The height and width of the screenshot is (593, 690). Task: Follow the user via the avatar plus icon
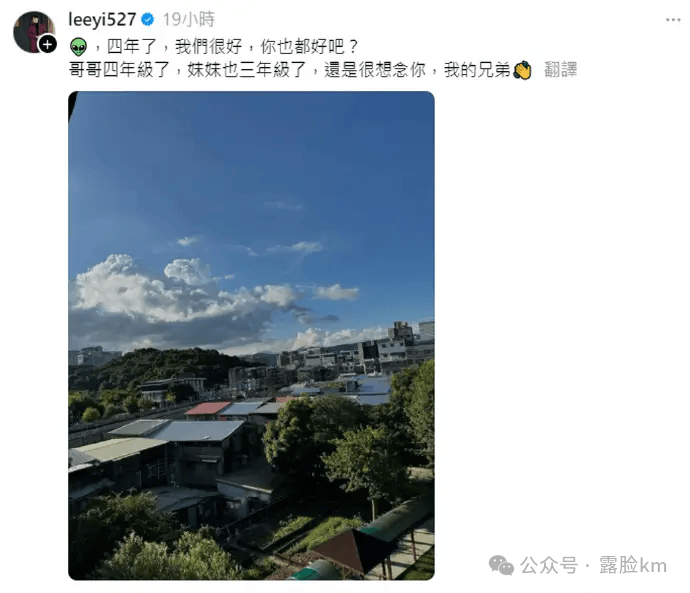48,44
